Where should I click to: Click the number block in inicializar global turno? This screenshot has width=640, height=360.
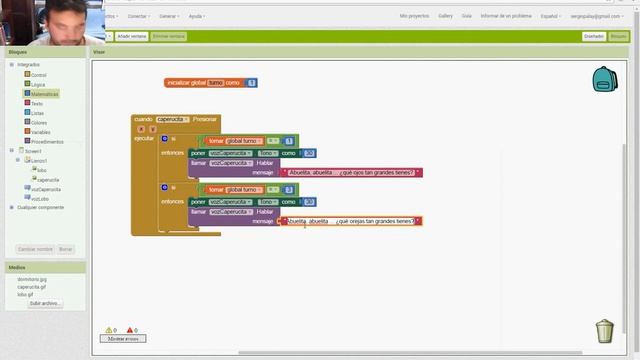coord(251,83)
